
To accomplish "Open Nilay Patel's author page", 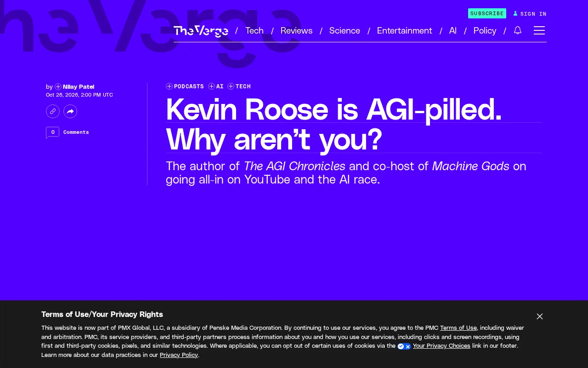I will [x=79, y=87].
